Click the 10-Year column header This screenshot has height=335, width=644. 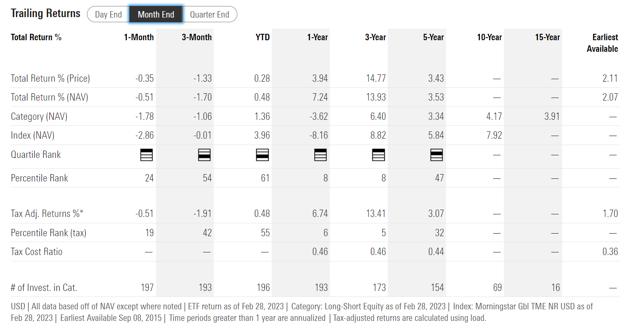[x=489, y=37]
